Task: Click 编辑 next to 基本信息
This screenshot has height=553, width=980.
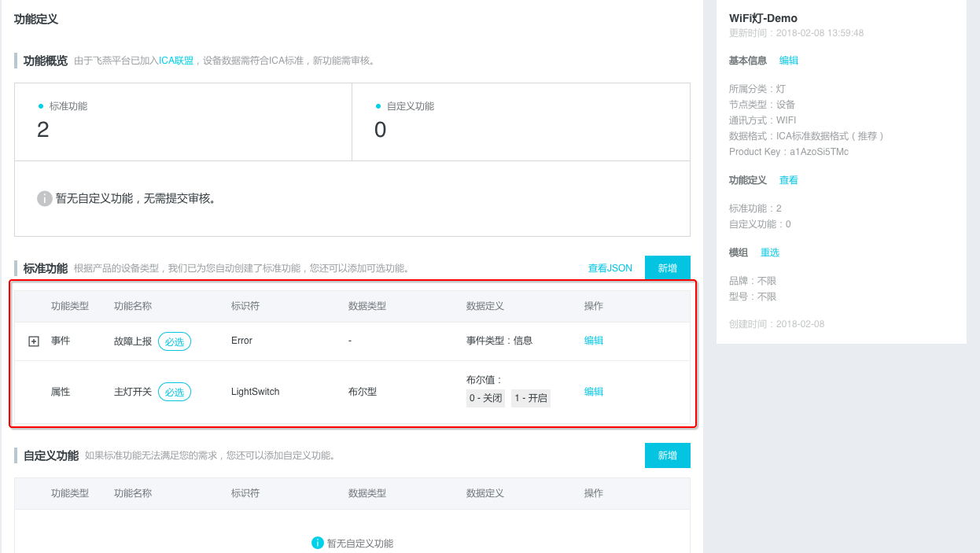Action: (x=789, y=61)
